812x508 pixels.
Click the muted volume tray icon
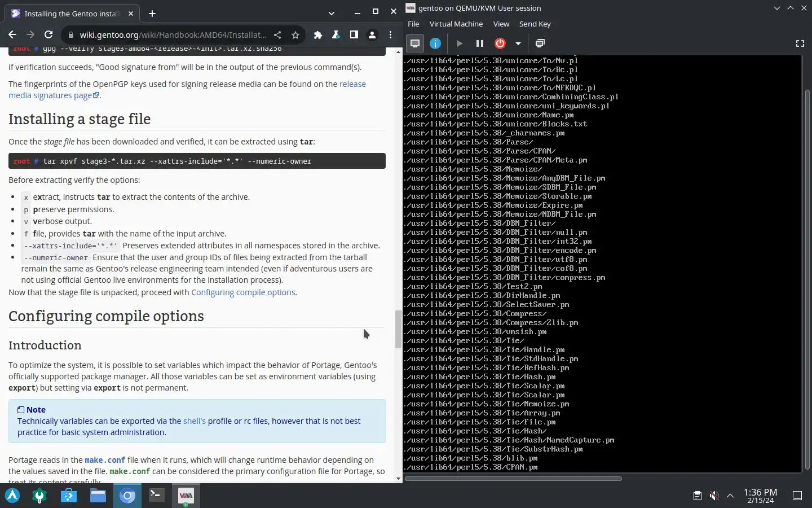(714, 496)
